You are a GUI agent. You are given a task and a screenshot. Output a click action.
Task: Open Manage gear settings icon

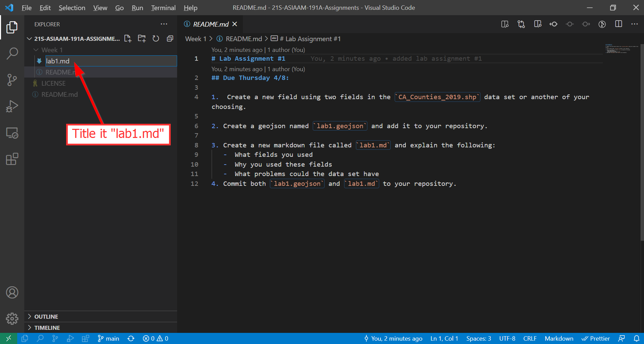(12, 318)
